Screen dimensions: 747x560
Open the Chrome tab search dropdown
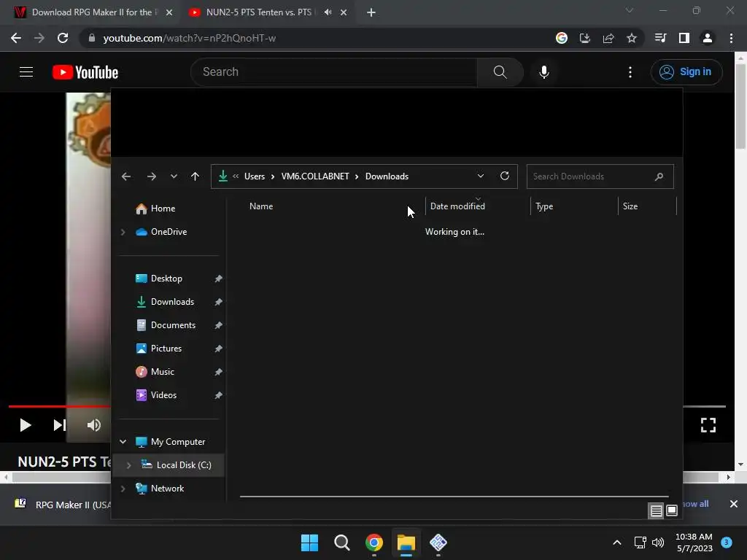click(630, 10)
